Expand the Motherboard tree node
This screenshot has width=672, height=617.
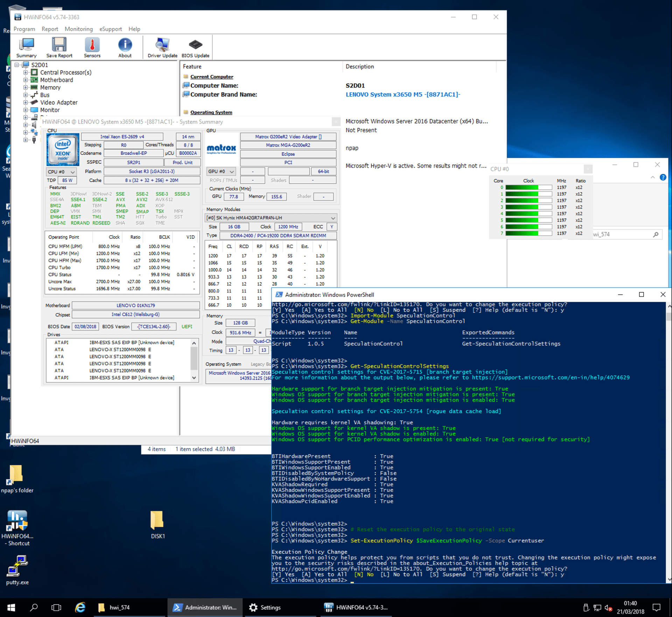(26, 80)
